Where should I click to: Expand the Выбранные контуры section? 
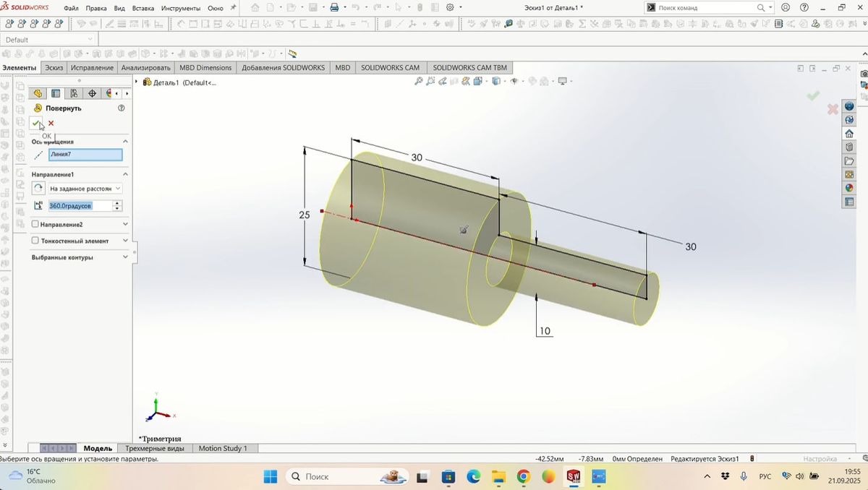tap(125, 257)
